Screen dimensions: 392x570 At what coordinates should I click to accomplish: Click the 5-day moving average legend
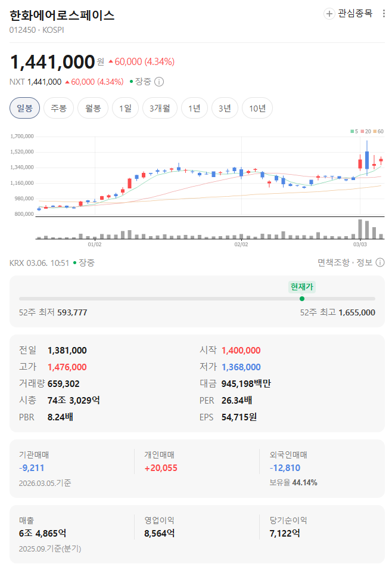click(x=354, y=131)
